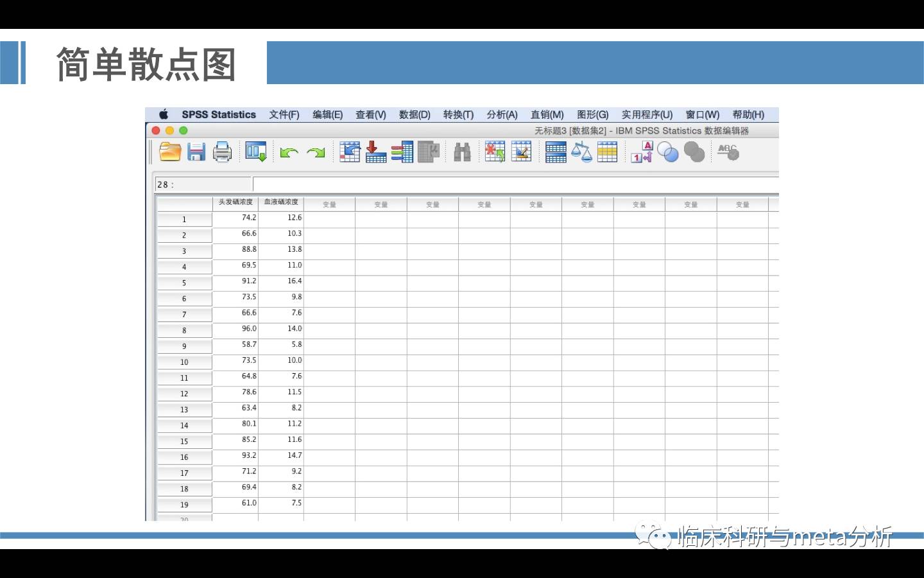Open the Select Cases toolbar icon

[x=607, y=152]
